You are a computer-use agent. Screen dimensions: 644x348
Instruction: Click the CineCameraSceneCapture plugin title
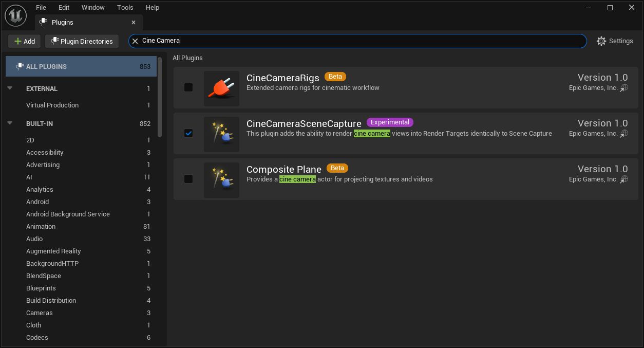click(304, 123)
